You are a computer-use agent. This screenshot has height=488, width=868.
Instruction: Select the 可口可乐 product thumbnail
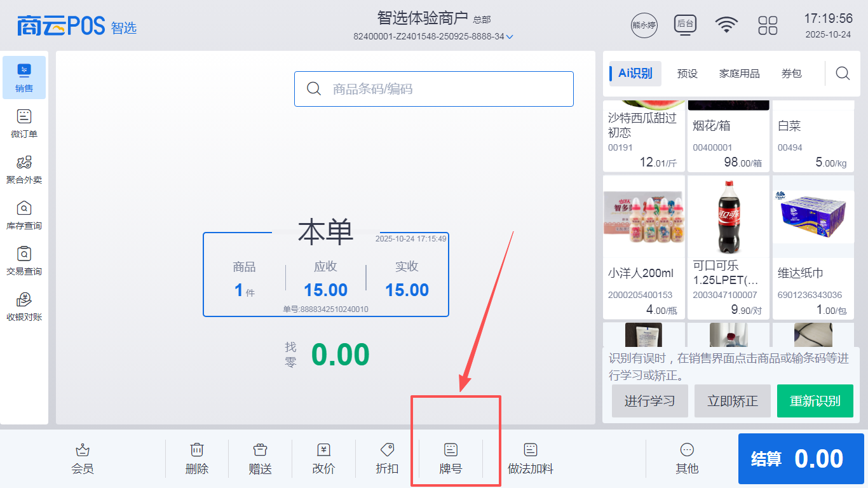click(x=729, y=216)
